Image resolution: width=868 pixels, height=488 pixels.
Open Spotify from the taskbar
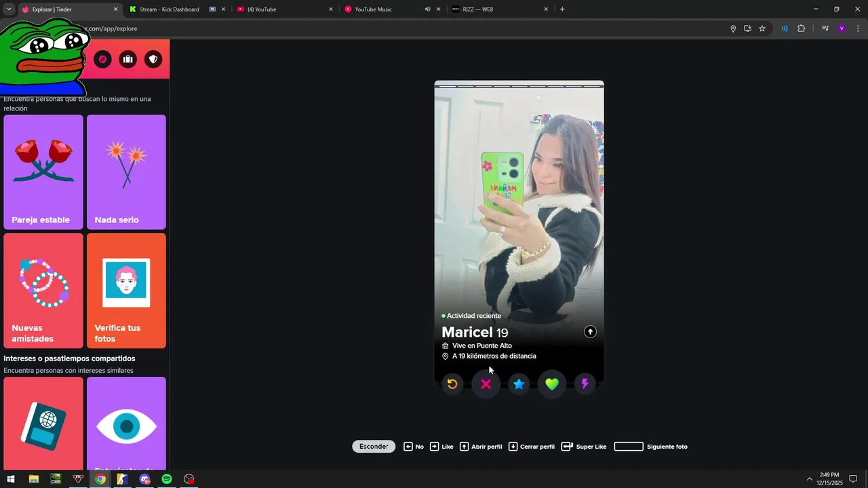click(167, 479)
